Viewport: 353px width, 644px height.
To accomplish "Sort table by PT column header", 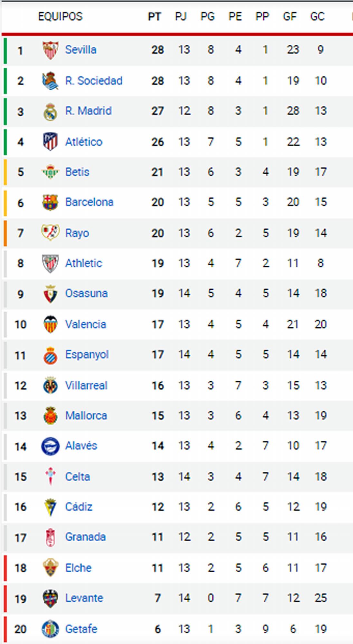I will click(154, 16).
